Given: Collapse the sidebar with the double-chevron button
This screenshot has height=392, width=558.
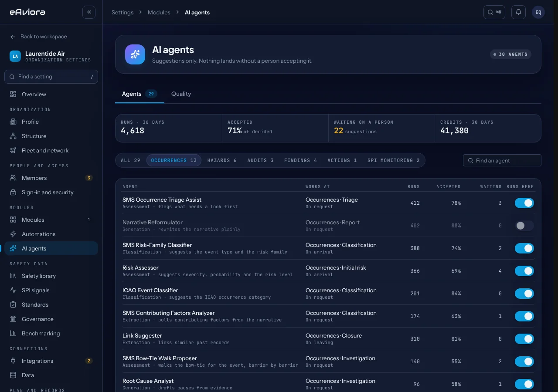Looking at the screenshot, I should pos(89,12).
